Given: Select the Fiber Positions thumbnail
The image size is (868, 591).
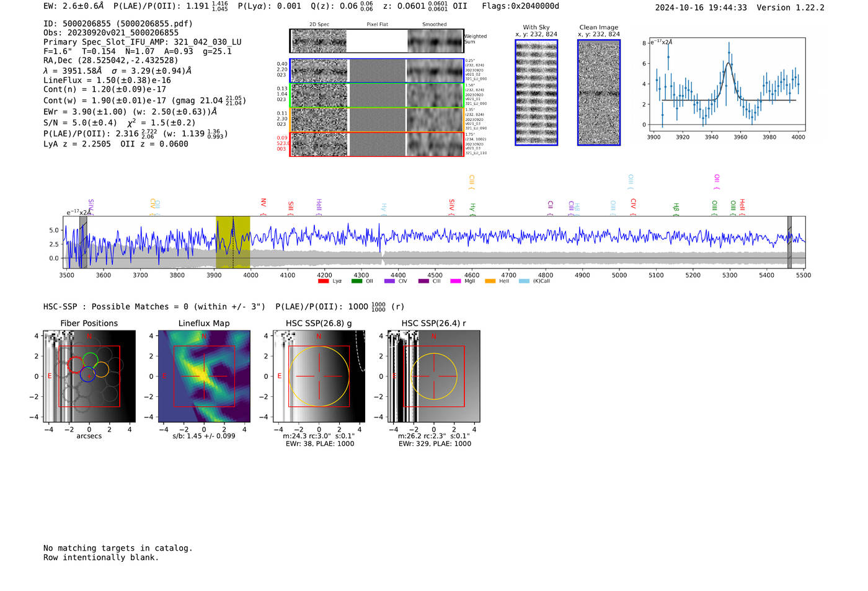Looking at the screenshot, I should (x=89, y=376).
